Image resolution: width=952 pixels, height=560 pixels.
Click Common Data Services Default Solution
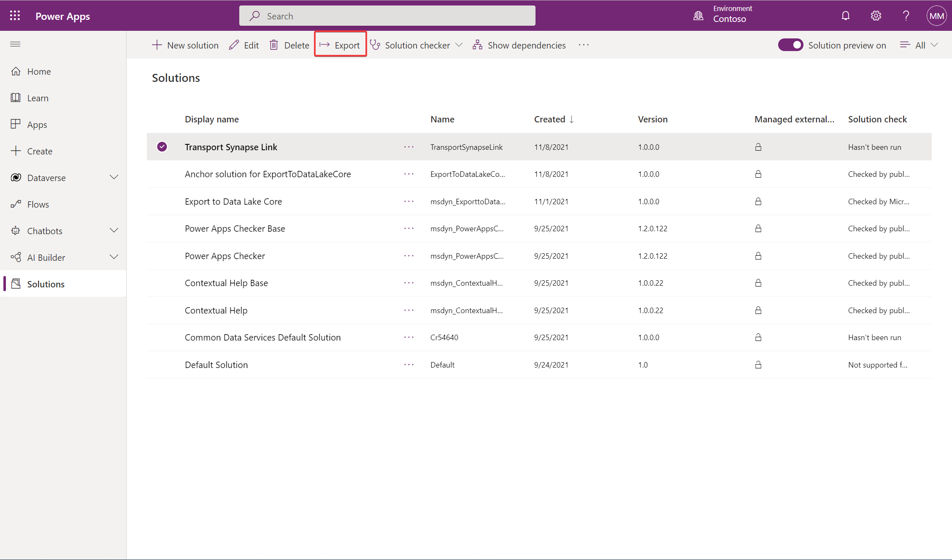pos(262,337)
